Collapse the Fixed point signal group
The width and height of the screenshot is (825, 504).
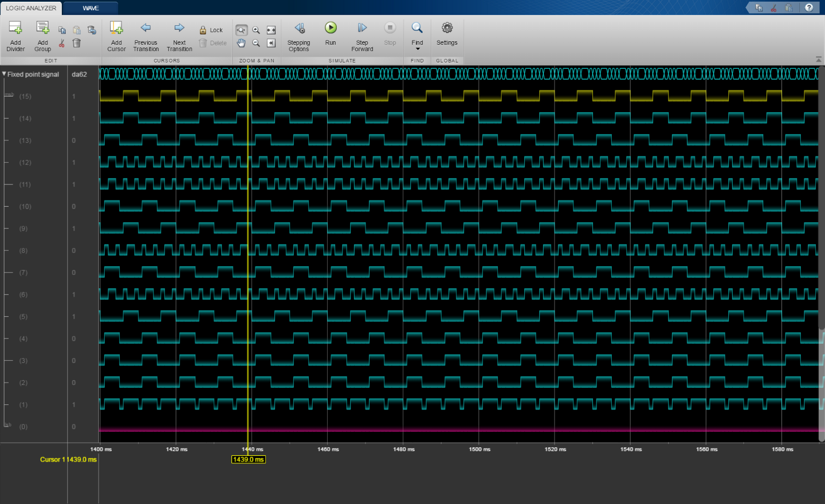tap(4, 74)
